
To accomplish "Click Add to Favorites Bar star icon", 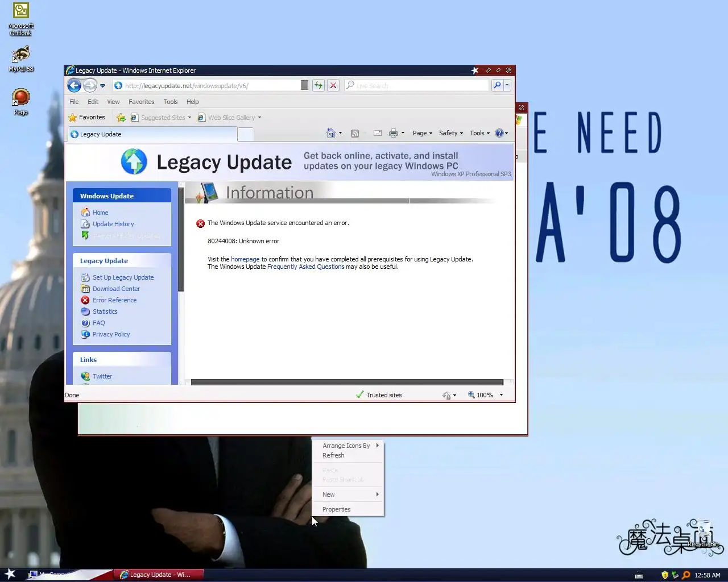I will [121, 118].
